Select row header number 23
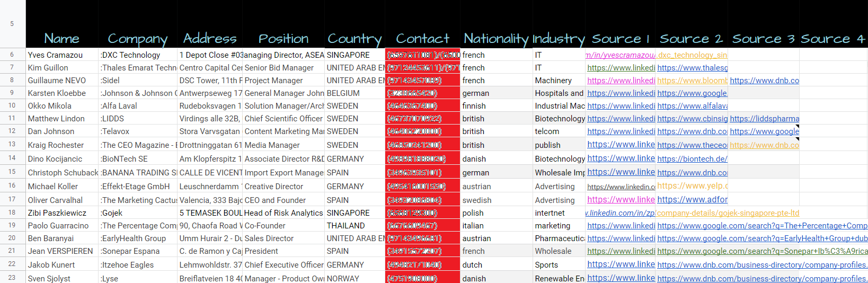Image resolution: width=868 pixels, height=283 pixels. (13, 277)
